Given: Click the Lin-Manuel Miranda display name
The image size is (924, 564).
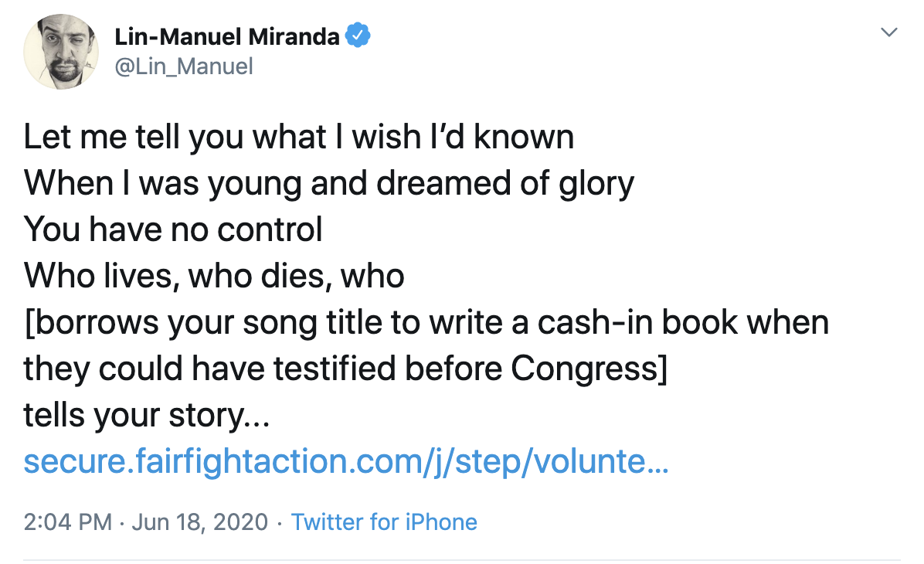Looking at the screenshot, I should coord(227,36).
